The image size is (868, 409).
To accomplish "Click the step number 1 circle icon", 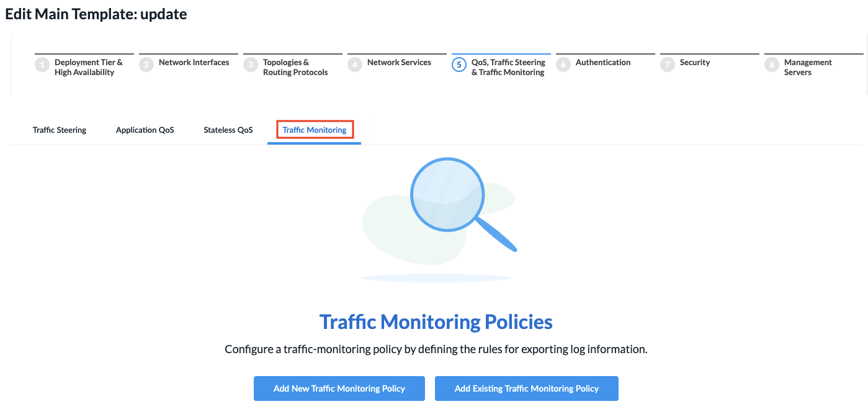I will (x=42, y=65).
